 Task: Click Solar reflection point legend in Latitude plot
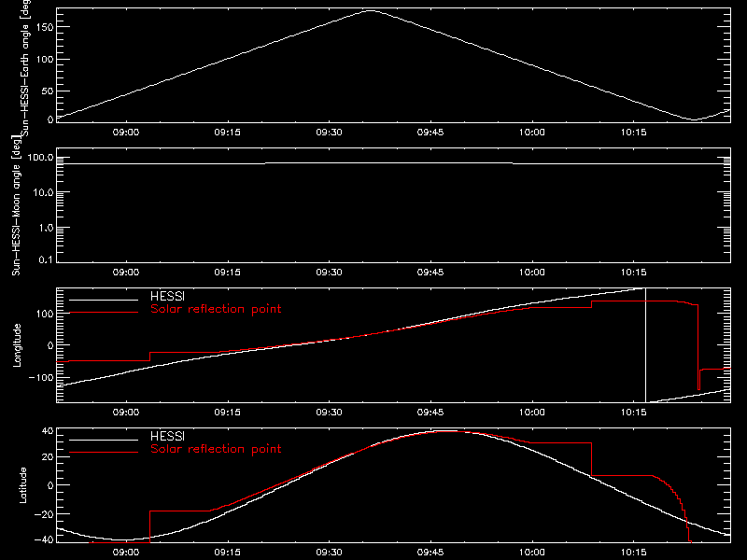tap(216, 449)
